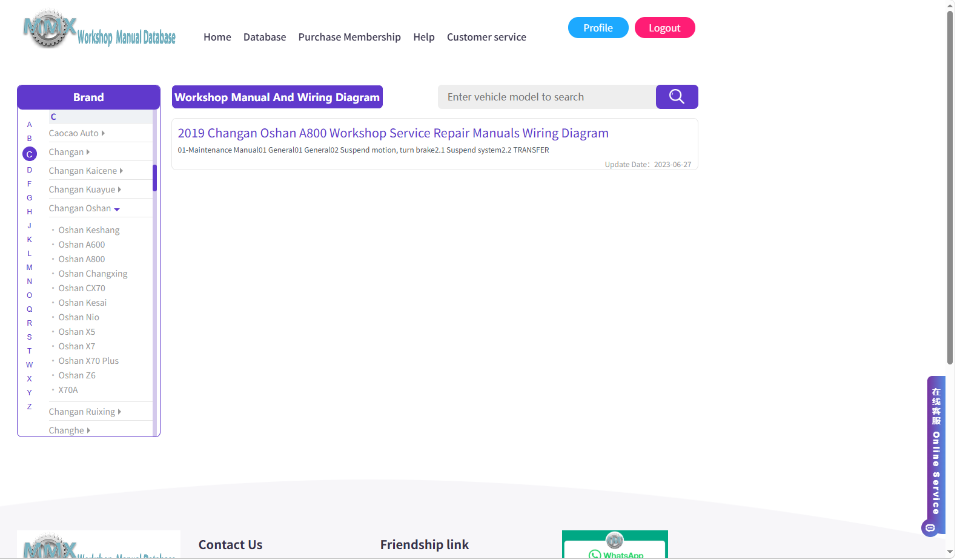
Task: Select the Oshan Nio model
Action: (79, 317)
